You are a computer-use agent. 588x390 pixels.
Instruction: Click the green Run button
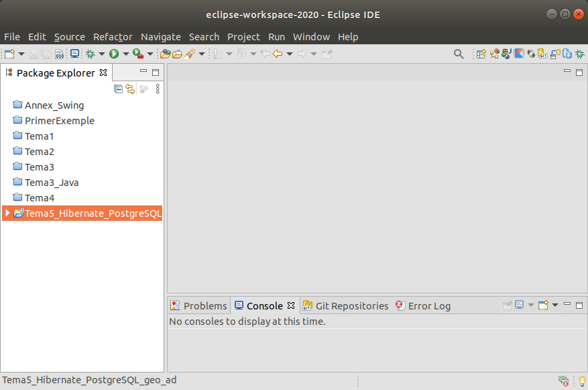click(114, 54)
